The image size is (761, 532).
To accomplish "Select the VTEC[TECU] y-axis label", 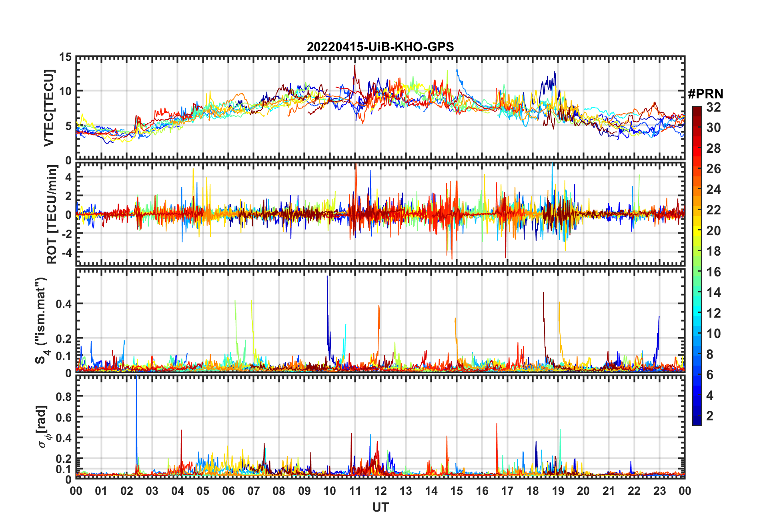I will [49, 108].
